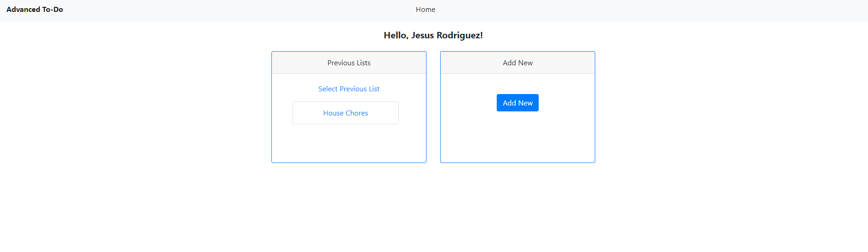Select the Home link in top bar

425,10
